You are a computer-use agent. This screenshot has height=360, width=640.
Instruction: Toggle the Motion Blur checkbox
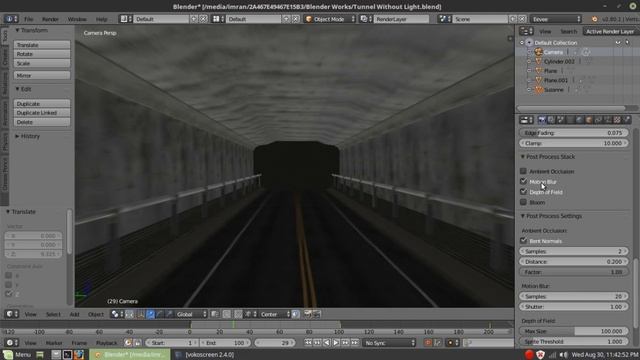click(x=523, y=181)
